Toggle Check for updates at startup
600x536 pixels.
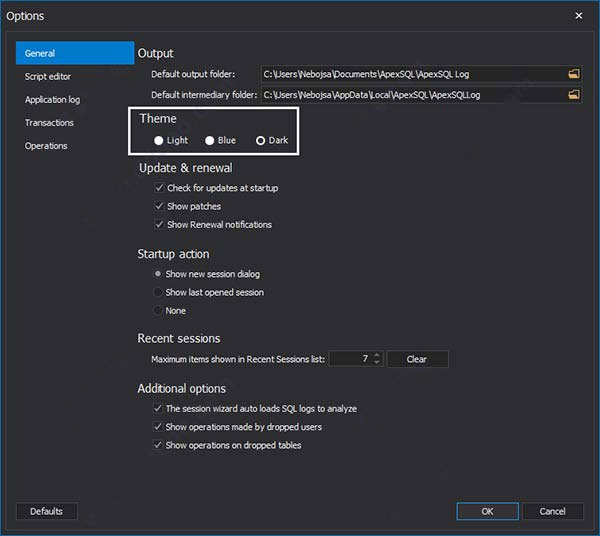tap(159, 188)
